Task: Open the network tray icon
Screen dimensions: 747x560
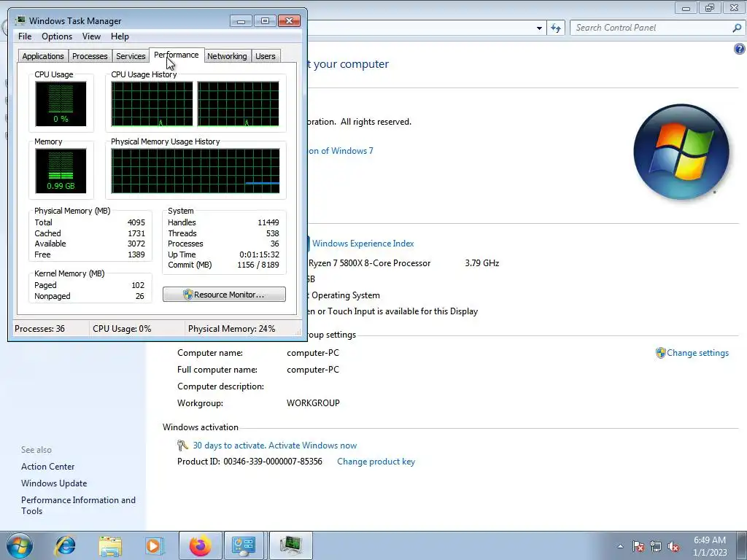Action: 656,546
